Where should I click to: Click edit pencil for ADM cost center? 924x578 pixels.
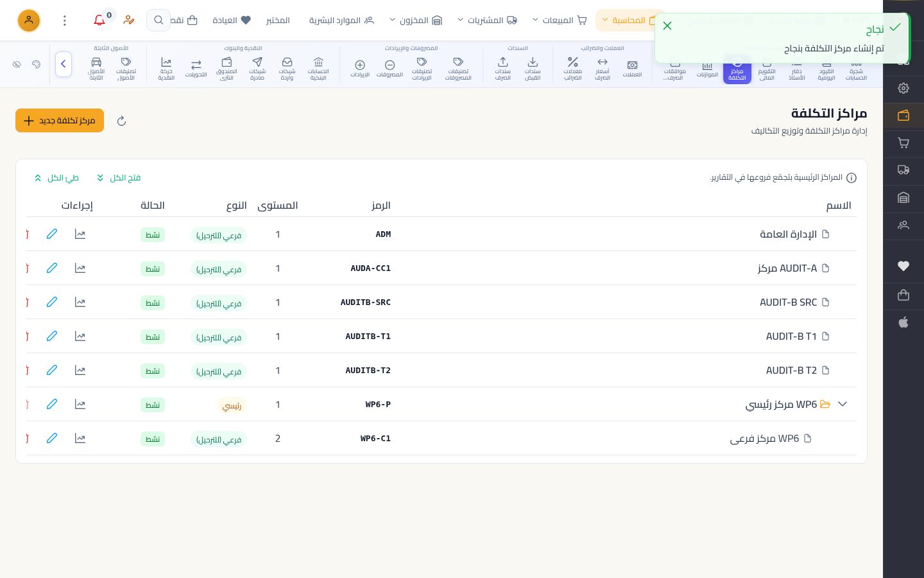52,234
